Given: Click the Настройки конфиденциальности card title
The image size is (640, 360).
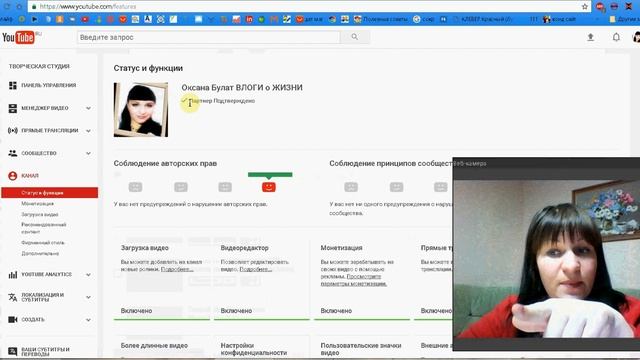Looking at the screenshot, I should [254, 349].
